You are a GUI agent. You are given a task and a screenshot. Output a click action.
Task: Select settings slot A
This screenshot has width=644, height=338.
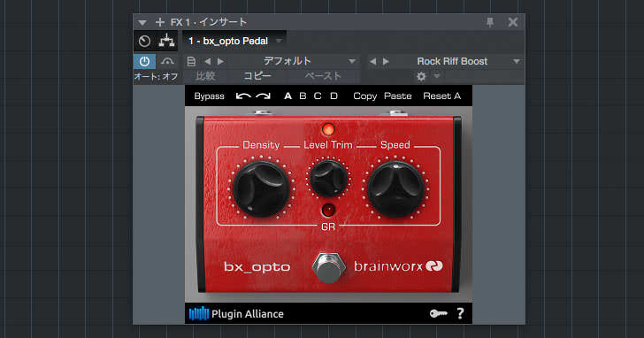287,96
